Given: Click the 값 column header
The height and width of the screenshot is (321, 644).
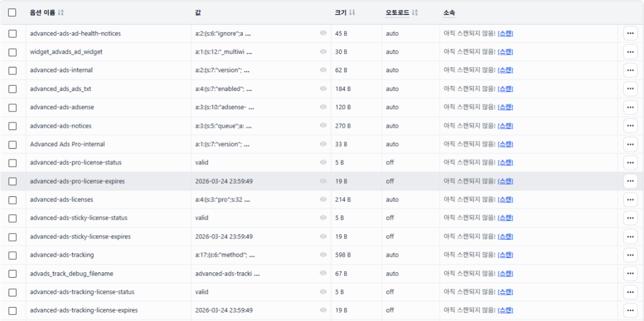Looking at the screenshot, I should click(198, 13).
